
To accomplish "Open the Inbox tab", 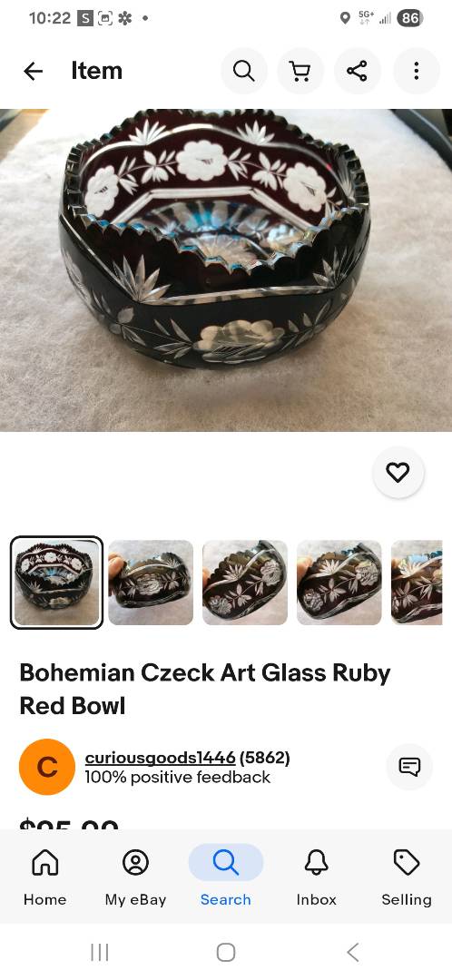I will point(317,877).
